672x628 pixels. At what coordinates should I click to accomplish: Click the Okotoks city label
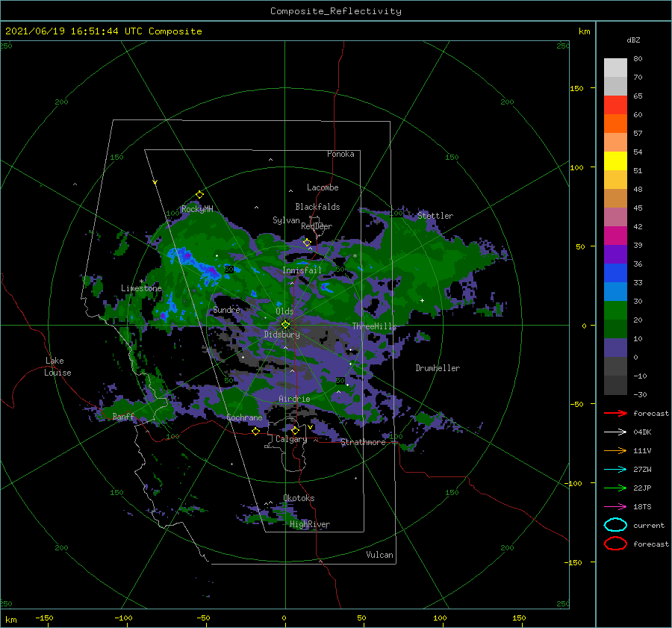point(299,498)
